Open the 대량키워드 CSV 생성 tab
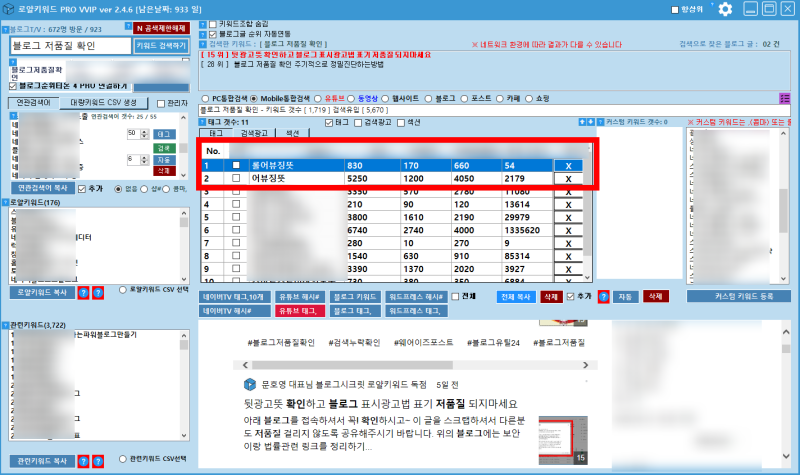The height and width of the screenshot is (475, 800). [x=104, y=103]
